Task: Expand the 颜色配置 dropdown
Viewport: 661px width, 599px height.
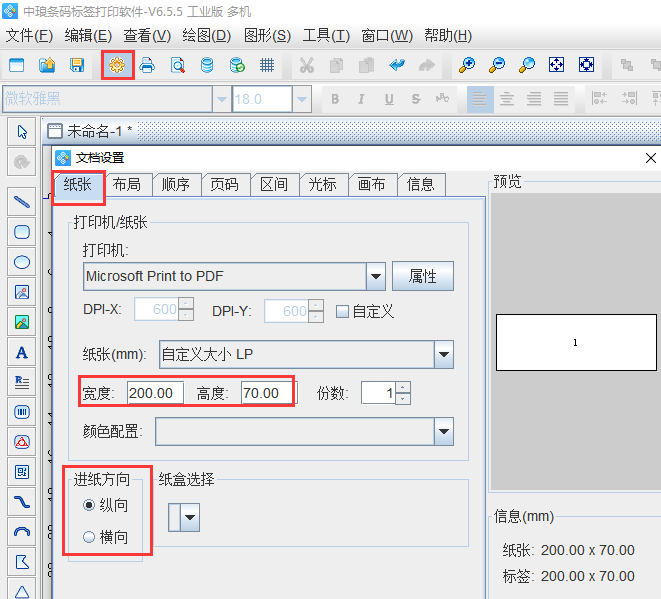Action: tap(444, 432)
